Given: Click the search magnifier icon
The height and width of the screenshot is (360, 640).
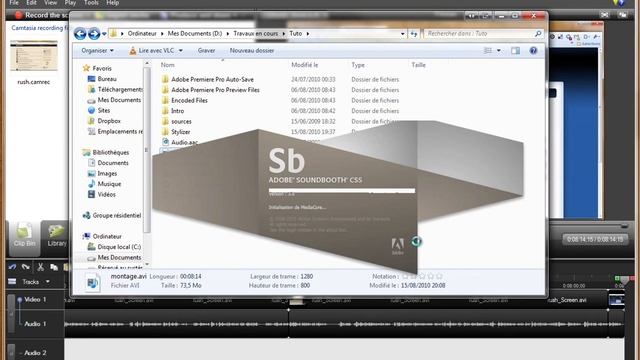Looking at the screenshot, I should (538, 33).
